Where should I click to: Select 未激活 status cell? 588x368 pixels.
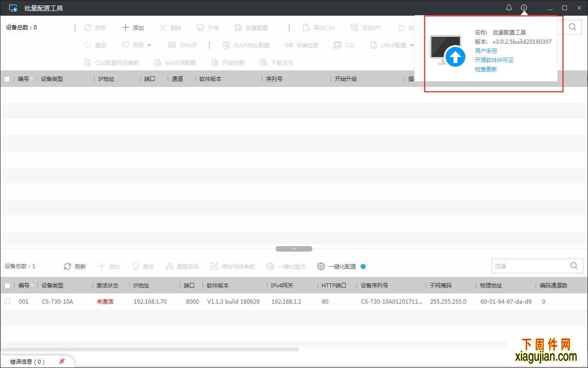[x=105, y=302]
